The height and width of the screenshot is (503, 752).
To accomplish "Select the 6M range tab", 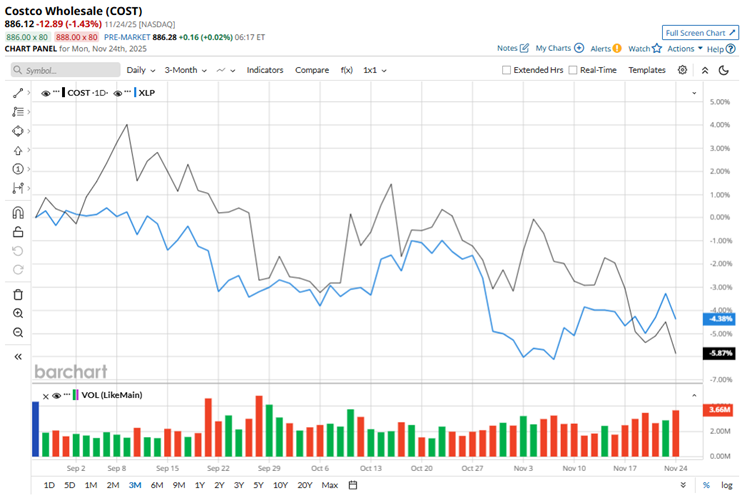I will click(x=157, y=485).
